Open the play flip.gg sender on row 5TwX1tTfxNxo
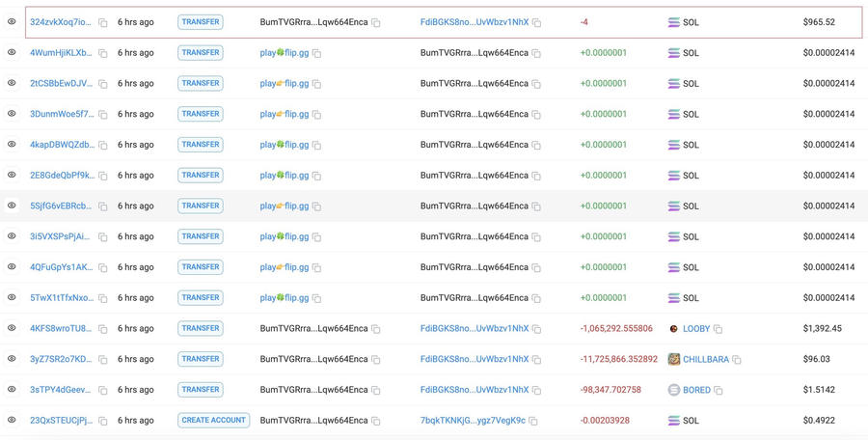868x440 pixels. coord(285,298)
